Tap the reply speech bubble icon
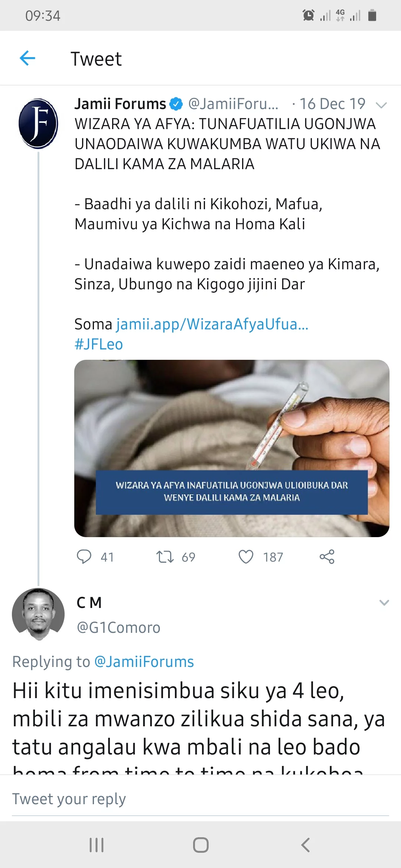Screen dimensions: 401x868 click(x=84, y=557)
